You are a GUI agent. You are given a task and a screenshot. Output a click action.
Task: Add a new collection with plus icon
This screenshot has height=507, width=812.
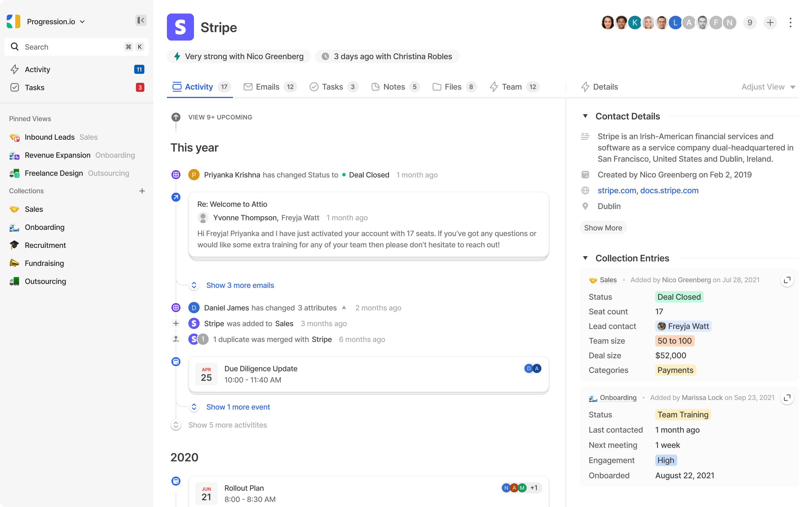tap(142, 191)
